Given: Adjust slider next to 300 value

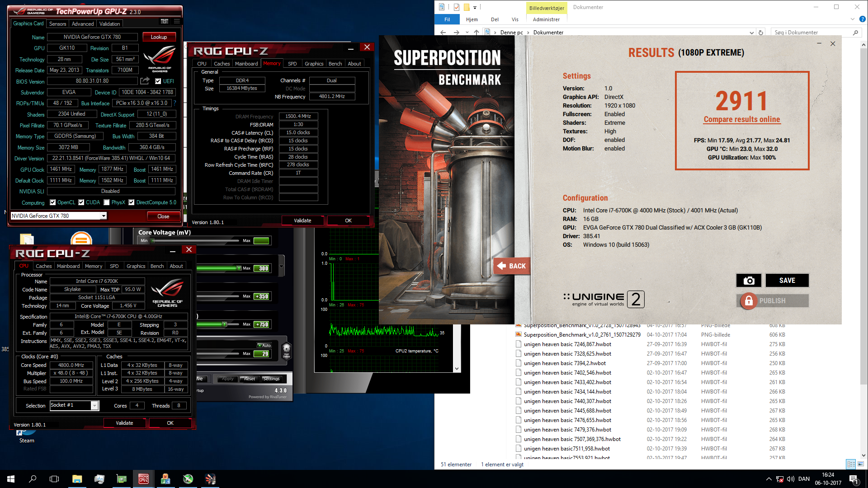Looking at the screenshot, I should pyautogui.click(x=218, y=268).
